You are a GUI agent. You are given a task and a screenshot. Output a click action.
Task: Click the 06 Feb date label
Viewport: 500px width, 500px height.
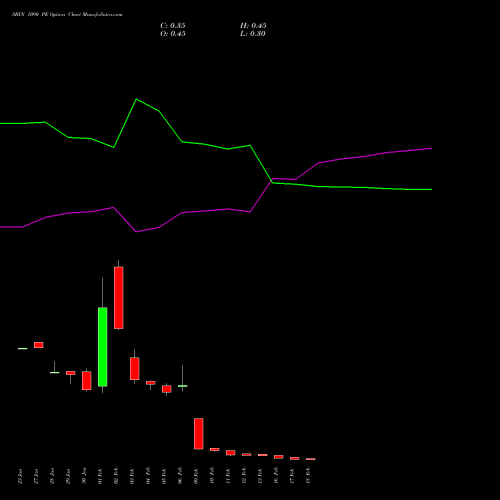point(180,476)
